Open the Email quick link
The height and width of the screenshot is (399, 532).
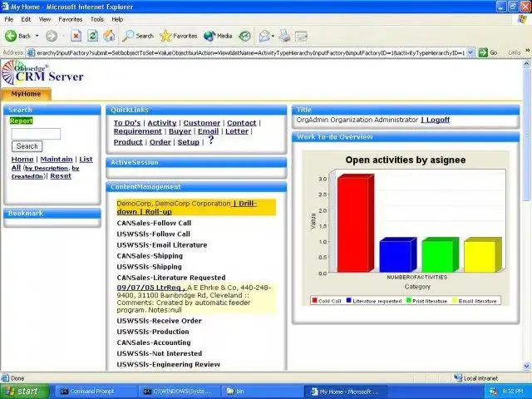click(209, 131)
